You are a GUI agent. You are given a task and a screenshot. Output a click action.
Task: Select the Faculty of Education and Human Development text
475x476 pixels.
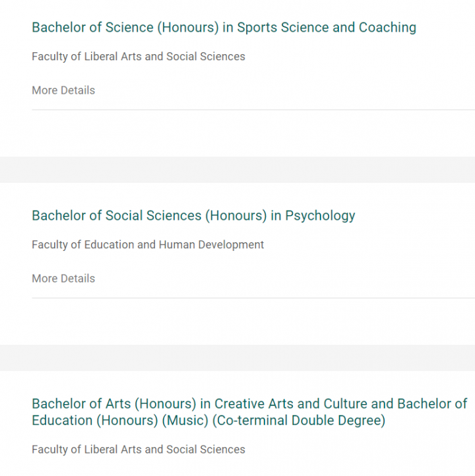click(x=148, y=245)
